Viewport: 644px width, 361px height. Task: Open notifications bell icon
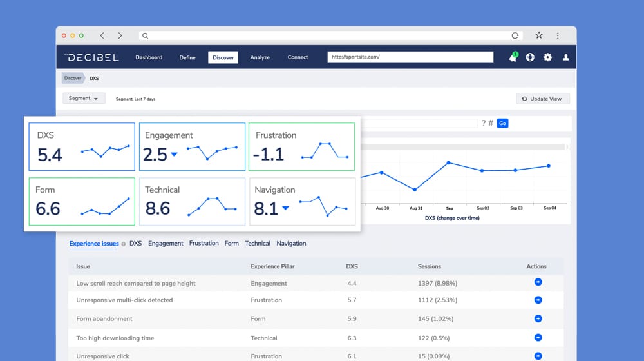513,57
